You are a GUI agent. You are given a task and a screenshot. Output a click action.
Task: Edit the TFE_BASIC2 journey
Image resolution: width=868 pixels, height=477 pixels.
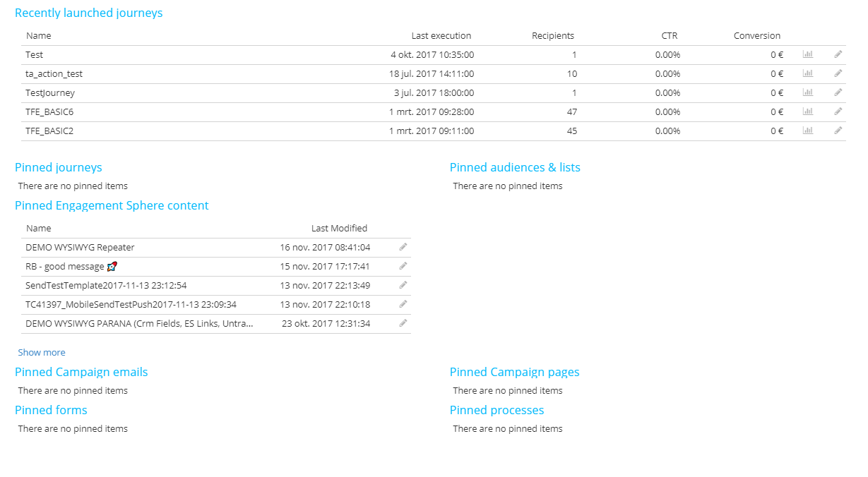point(838,131)
